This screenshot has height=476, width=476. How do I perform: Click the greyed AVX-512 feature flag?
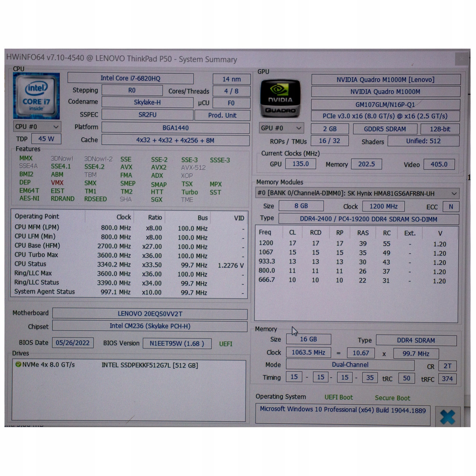click(193, 168)
